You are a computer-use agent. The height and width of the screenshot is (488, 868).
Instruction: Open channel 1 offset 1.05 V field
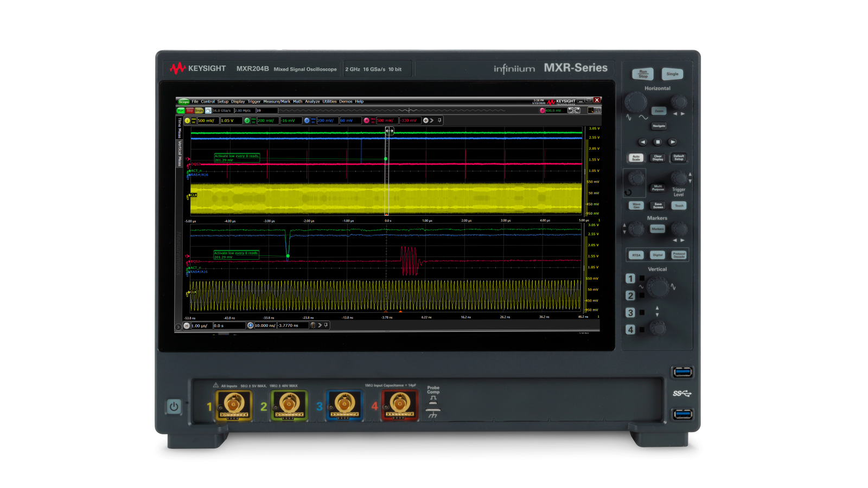point(232,120)
